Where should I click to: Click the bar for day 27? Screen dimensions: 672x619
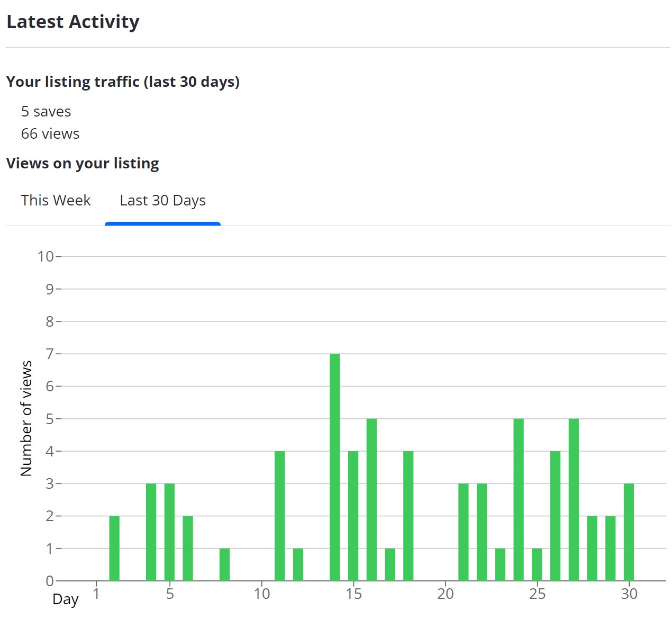click(x=574, y=499)
